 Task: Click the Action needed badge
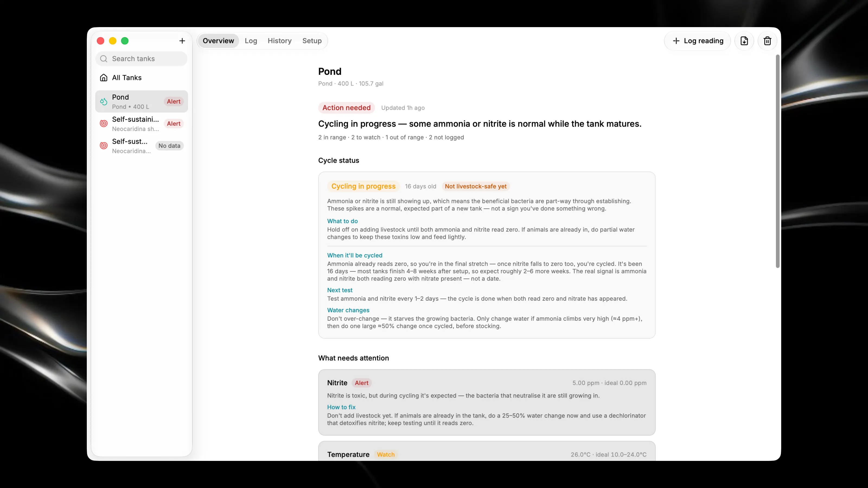[x=346, y=108]
